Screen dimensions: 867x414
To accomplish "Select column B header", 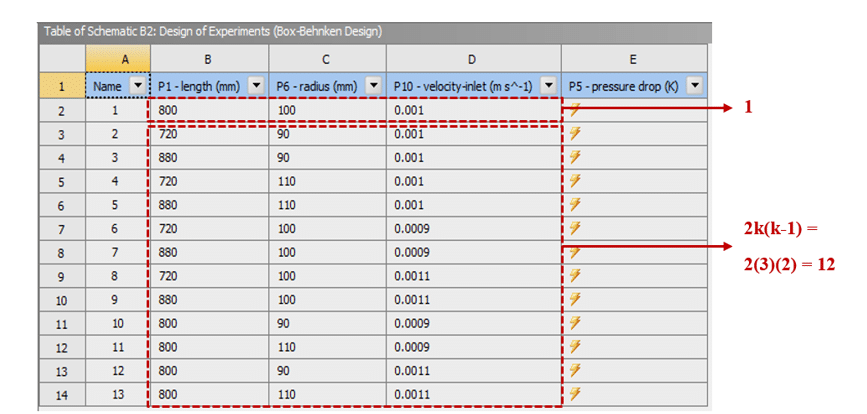I will [207, 60].
